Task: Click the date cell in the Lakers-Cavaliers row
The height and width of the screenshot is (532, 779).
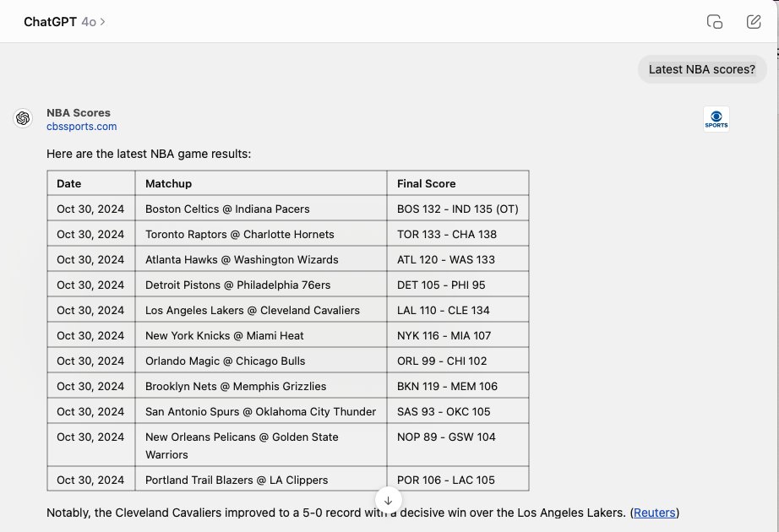Action: tap(91, 310)
